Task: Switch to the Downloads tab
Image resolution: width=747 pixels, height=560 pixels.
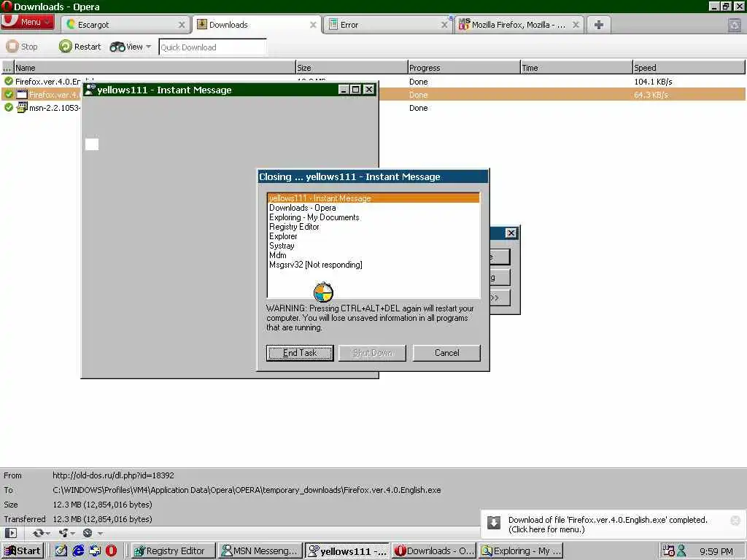Action: [258, 25]
